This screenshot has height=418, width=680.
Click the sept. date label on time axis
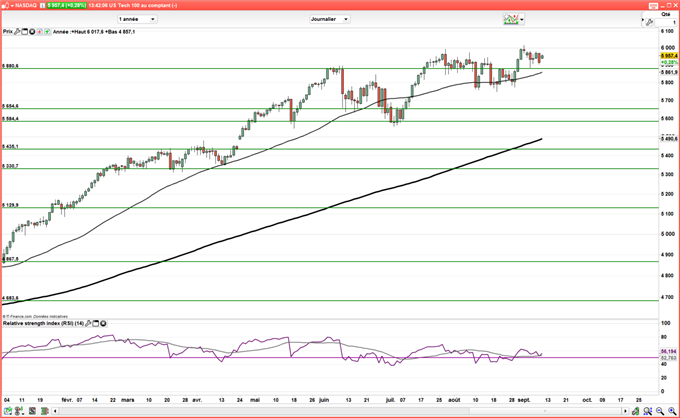coord(524,400)
